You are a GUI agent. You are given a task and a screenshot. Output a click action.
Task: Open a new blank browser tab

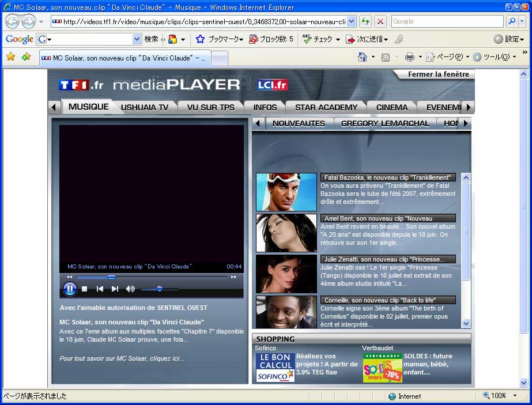pos(220,58)
